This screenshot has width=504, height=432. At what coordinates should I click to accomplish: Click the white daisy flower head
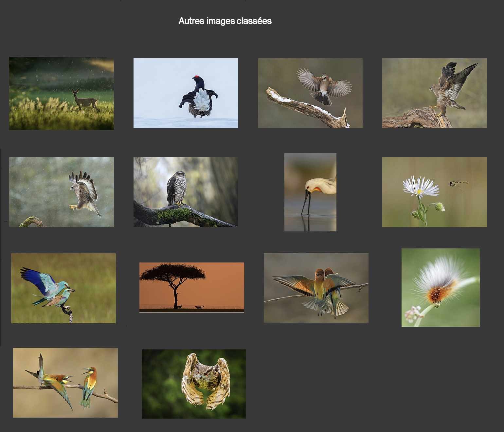tap(421, 187)
